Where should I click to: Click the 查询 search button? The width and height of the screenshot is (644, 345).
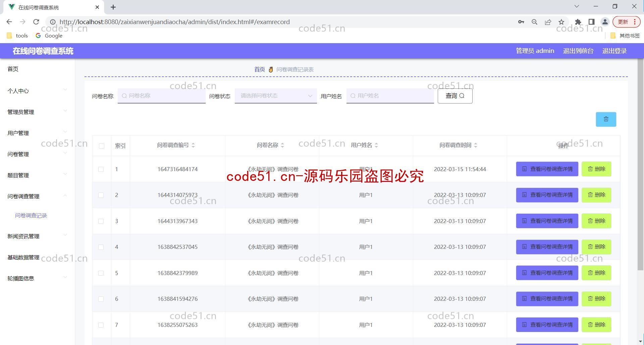[455, 96]
